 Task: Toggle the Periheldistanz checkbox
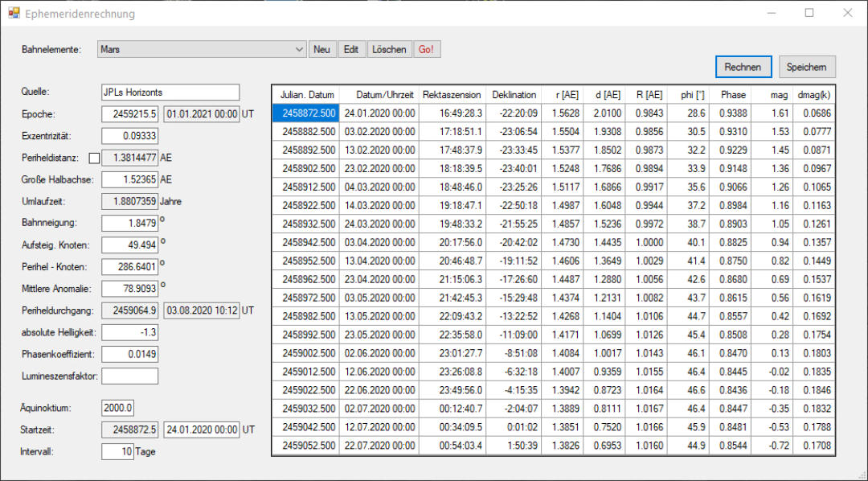94,158
